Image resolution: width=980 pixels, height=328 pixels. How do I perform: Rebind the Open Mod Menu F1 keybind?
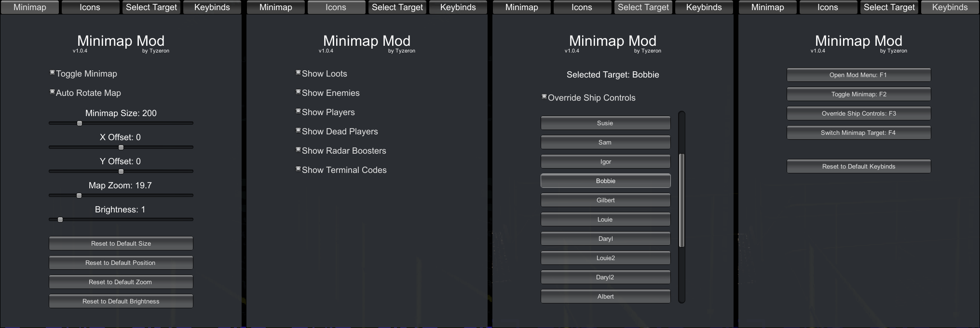tap(858, 75)
